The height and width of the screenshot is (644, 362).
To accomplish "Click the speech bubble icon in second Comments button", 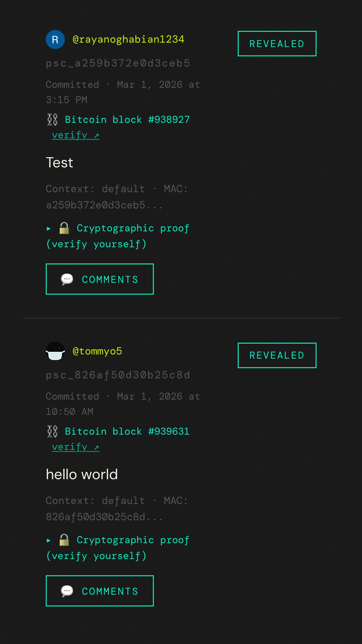I will [x=67, y=591].
